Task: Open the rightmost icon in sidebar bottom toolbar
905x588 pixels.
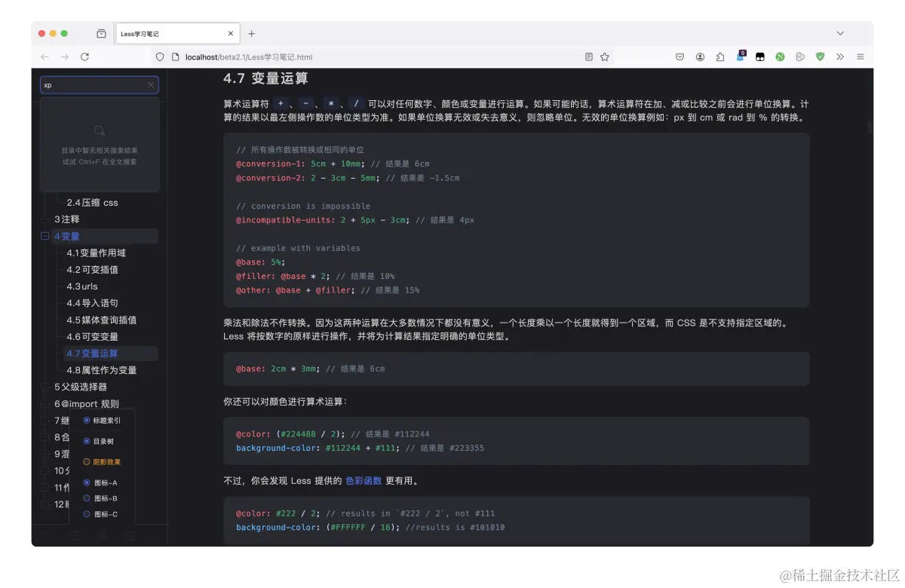Action: (130, 535)
